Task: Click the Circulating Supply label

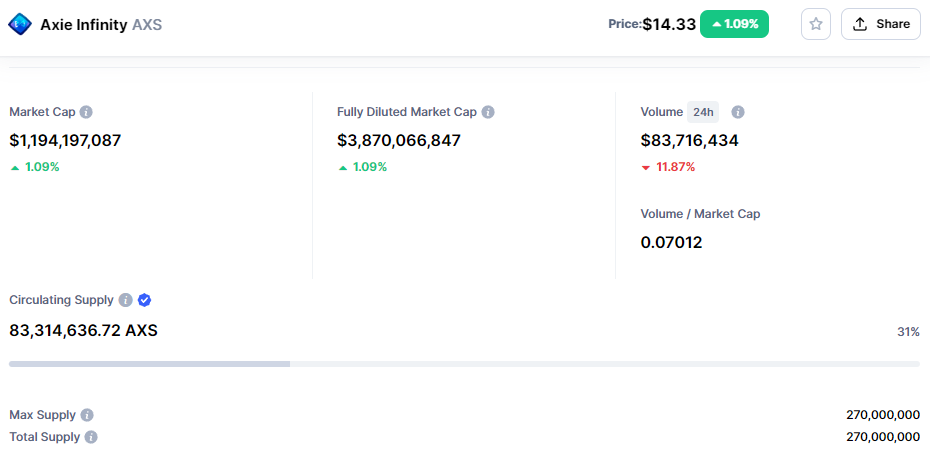Action: 61,300
